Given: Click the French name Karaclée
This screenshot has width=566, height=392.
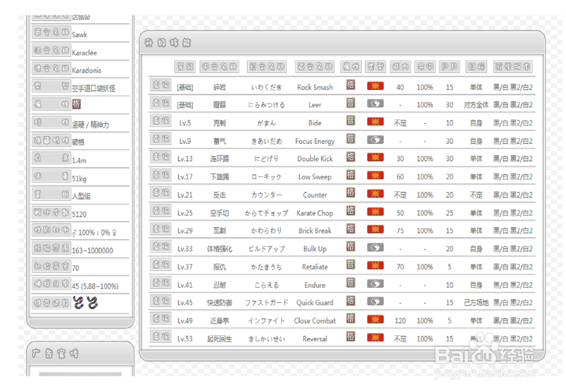Looking at the screenshot, I should pyautogui.click(x=84, y=53).
